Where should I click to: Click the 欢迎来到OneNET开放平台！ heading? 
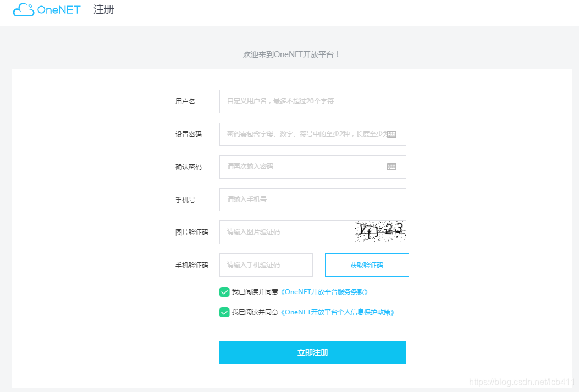[291, 54]
